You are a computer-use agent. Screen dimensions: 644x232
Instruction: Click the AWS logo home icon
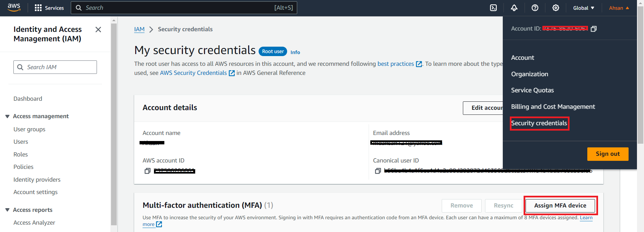[x=14, y=7]
